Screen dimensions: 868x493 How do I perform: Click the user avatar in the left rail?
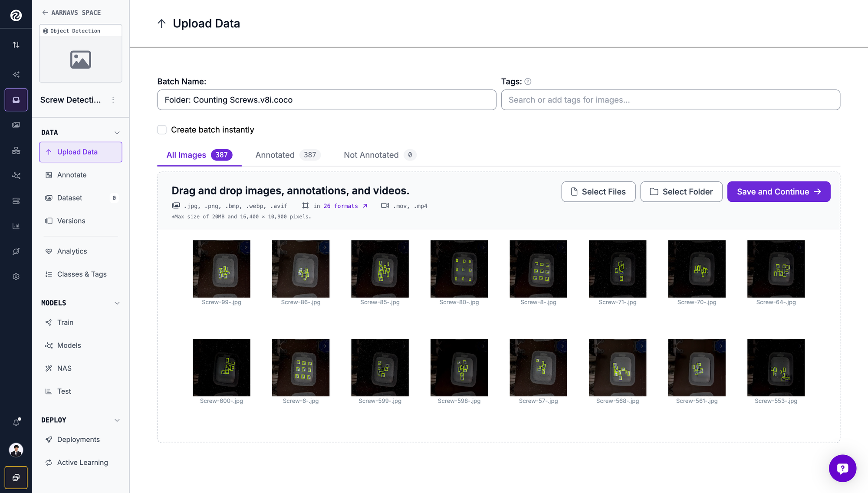coord(16,450)
